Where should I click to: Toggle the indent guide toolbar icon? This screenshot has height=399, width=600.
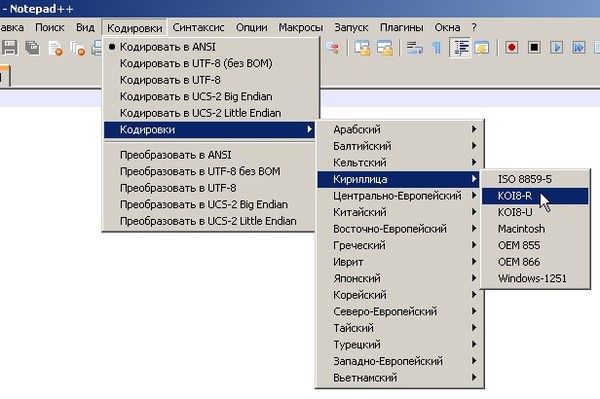point(460,48)
